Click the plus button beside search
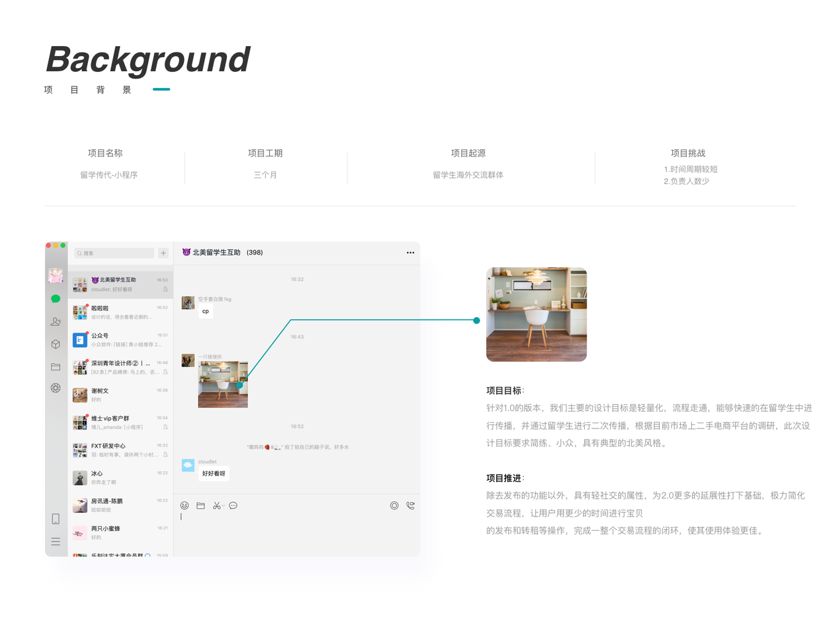The height and width of the screenshot is (629, 840). 164,253
